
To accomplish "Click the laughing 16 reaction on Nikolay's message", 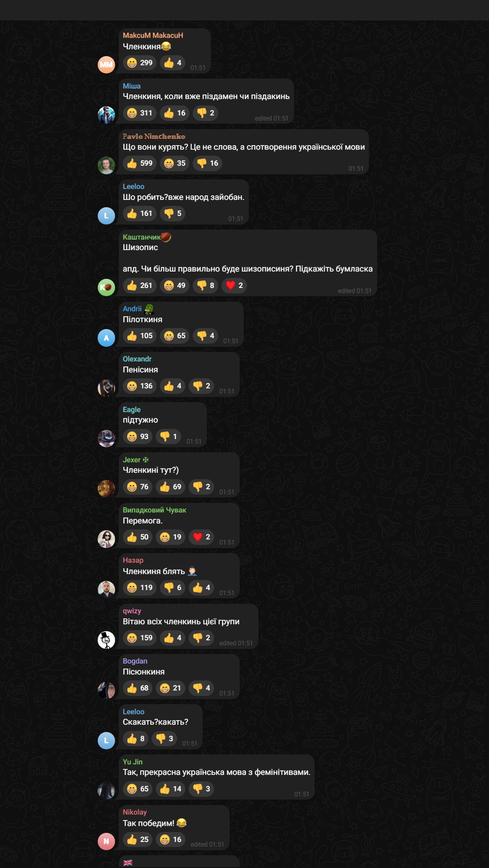I will (x=170, y=840).
